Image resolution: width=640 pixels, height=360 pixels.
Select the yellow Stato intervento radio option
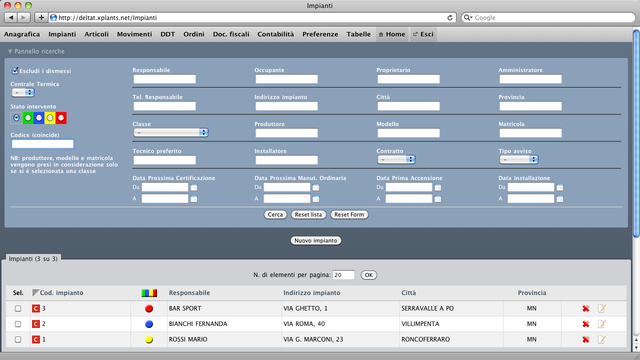[50, 118]
